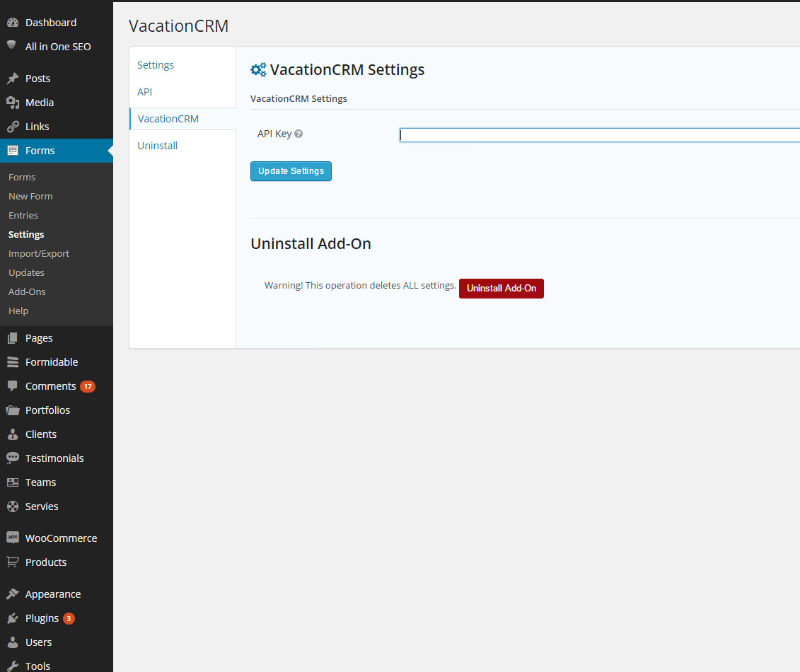This screenshot has width=800, height=672.
Task: Click the Forms icon in sidebar
Action: [x=13, y=151]
